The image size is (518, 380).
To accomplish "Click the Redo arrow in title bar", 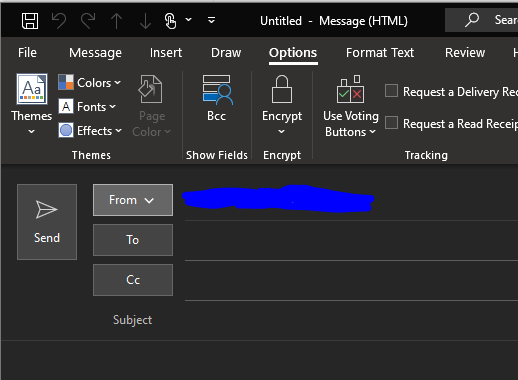I will click(88, 21).
